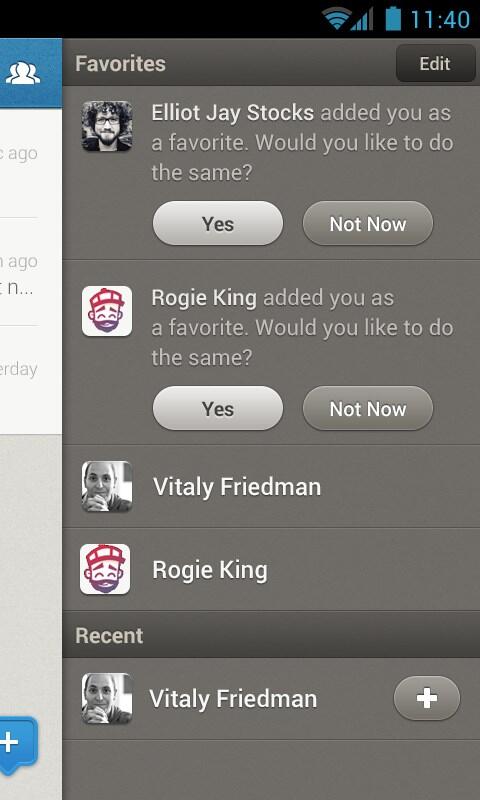The width and height of the screenshot is (480, 800).
Task: Dismiss Rogie King request with Not Now
Action: pyautogui.click(x=368, y=408)
